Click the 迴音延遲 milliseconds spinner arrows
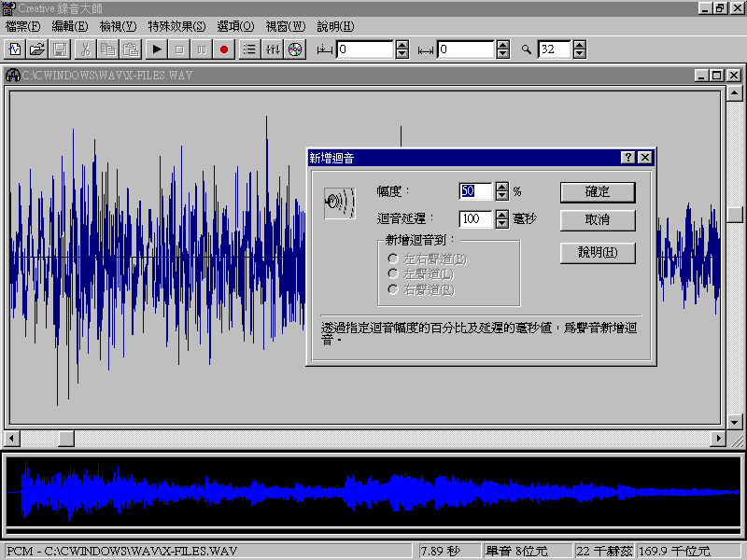Image resolution: width=747 pixels, height=560 pixels. tap(502, 219)
